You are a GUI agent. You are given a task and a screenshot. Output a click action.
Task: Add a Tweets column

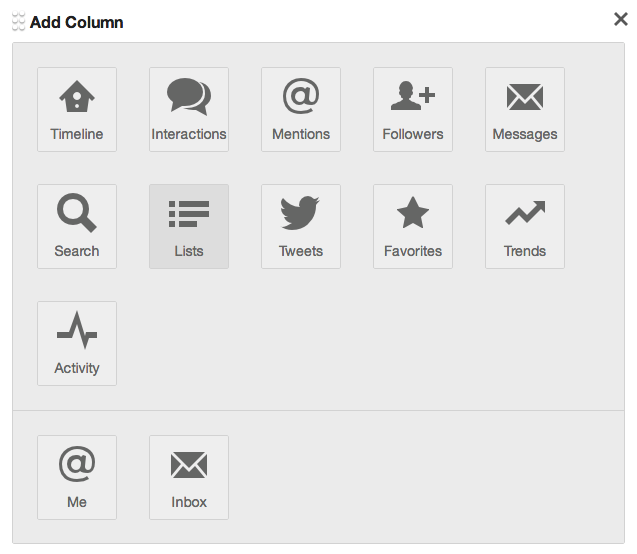pos(301,227)
